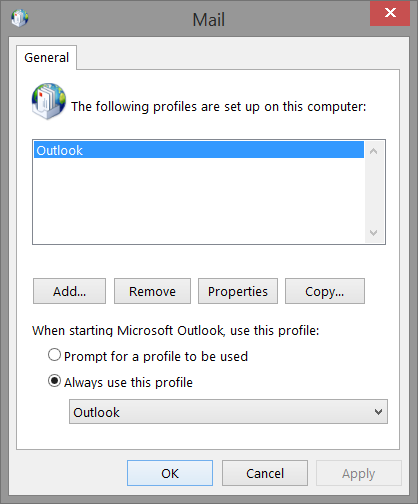Enable Prompt for a profile option
The height and width of the screenshot is (504, 418).
click(x=54, y=355)
